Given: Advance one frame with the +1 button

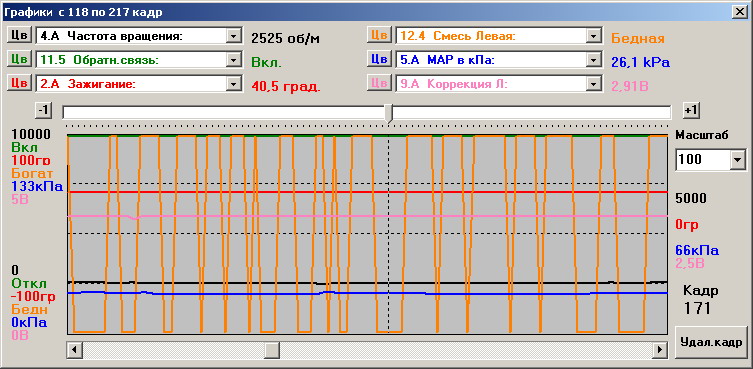Looking at the screenshot, I should pos(691,111).
